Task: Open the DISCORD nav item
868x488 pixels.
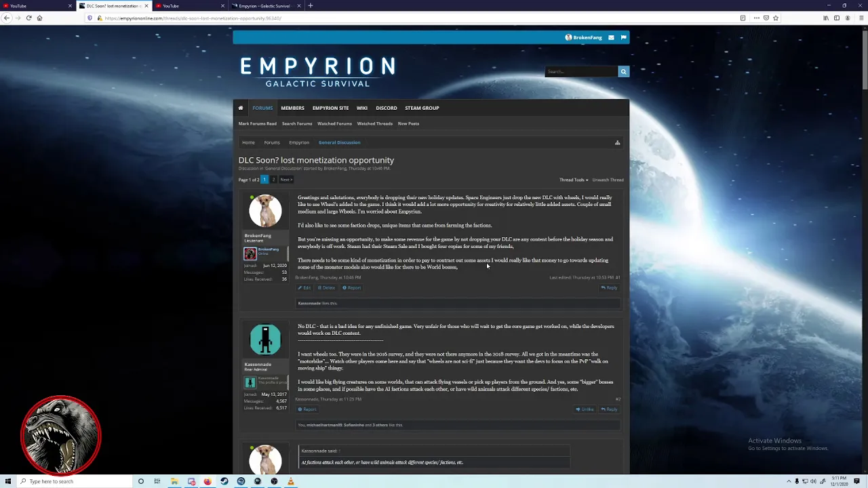Action: tap(387, 108)
